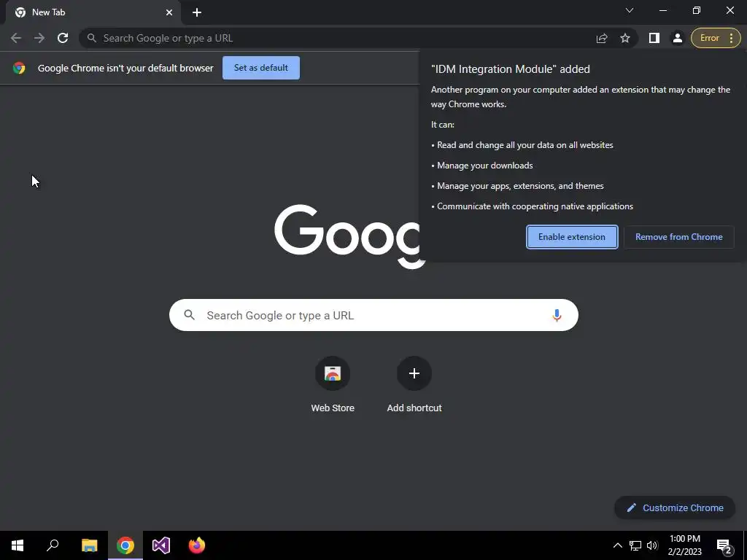
Task: Open the profile avatar icon
Action: 678,38
